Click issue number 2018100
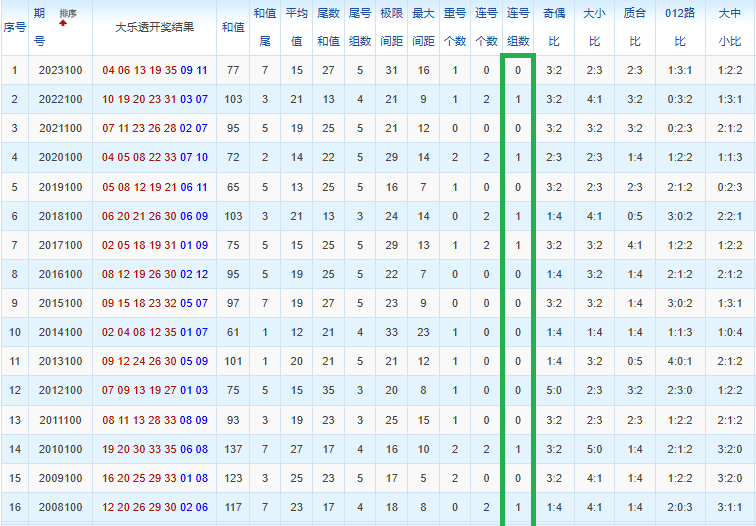Viewport: 756px width, 526px height. click(x=60, y=216)
